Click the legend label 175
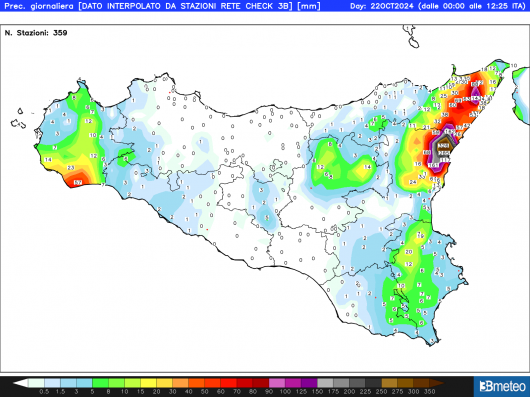530x397 pixels. click(x=333, y=392)
